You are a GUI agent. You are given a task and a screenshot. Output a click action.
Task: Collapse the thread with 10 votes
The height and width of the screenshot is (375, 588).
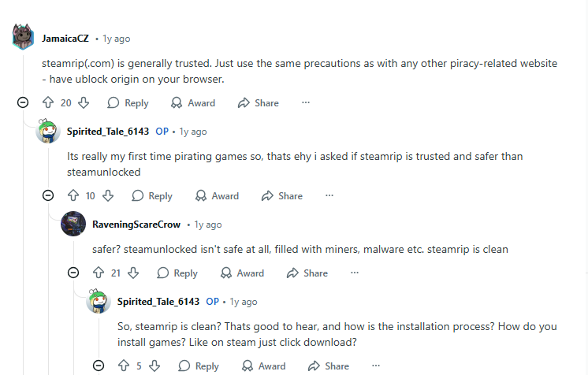click(48, 196)
